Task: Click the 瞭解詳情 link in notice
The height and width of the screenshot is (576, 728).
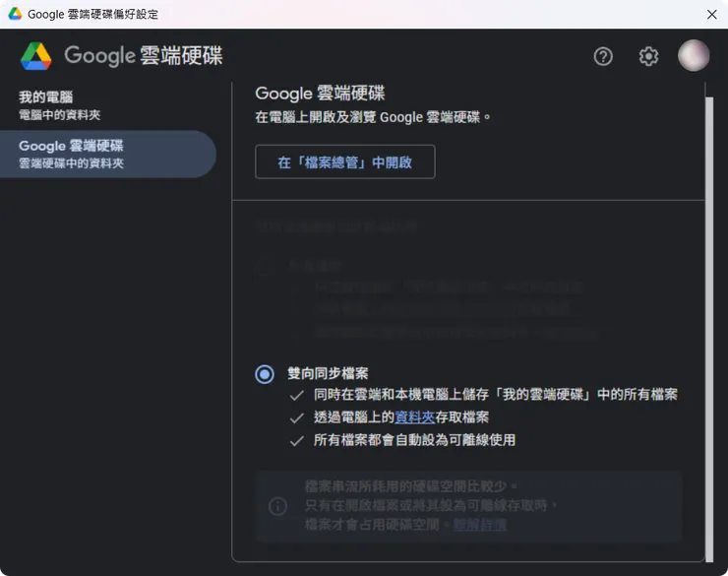Action: [x=480, y=525]
